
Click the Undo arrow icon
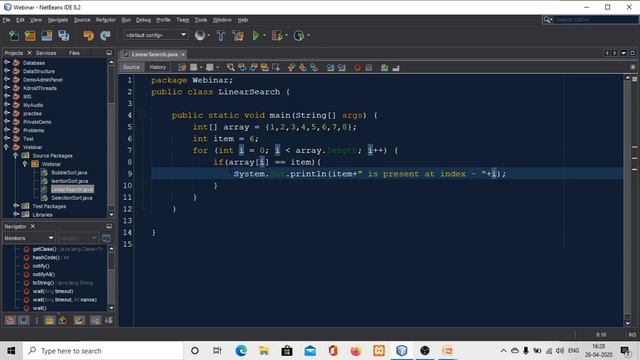pyautogui.click(x=89, y=36)
